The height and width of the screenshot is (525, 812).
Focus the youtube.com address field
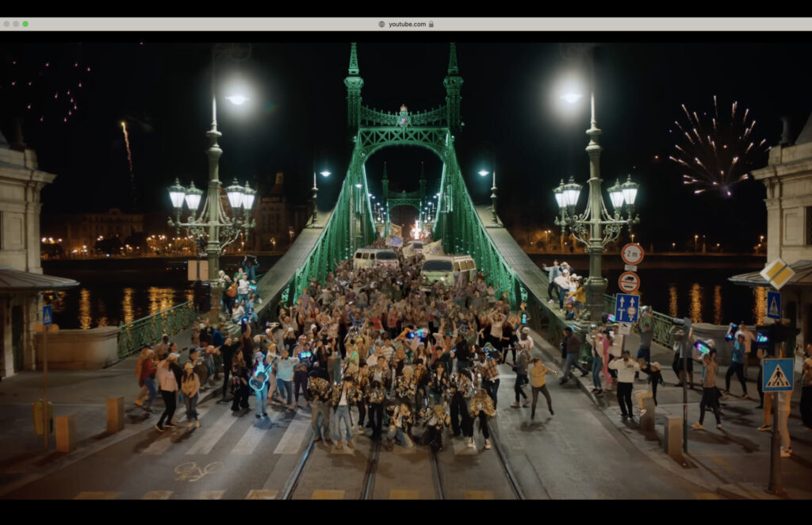[x=408, y=25]
